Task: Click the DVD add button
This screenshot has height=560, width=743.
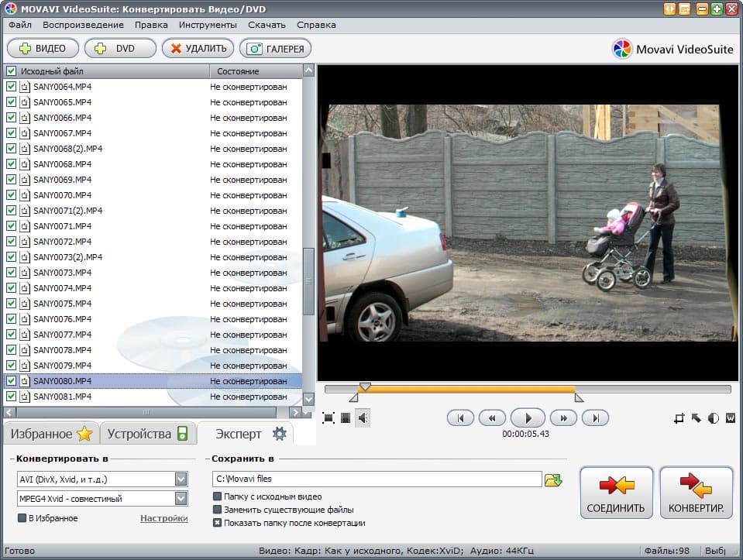Action: pos(120,48)
